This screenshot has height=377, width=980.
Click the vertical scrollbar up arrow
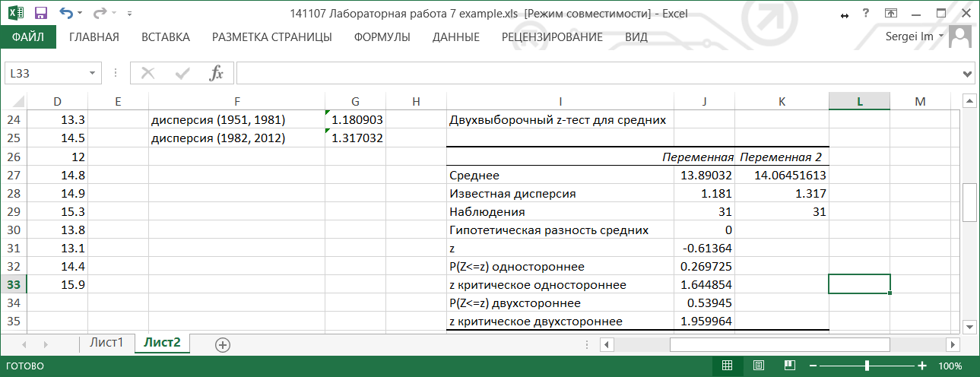pos(969,100)
